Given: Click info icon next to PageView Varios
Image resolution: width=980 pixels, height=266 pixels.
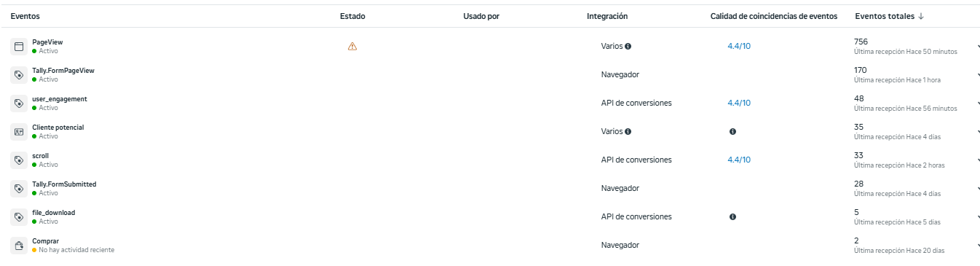Looking at the screenshot, I should coord(628,46).
